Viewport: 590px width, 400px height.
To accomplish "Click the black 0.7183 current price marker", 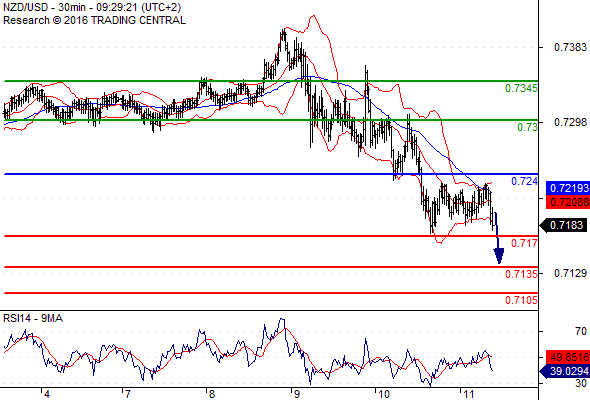I will coord(563,225).
